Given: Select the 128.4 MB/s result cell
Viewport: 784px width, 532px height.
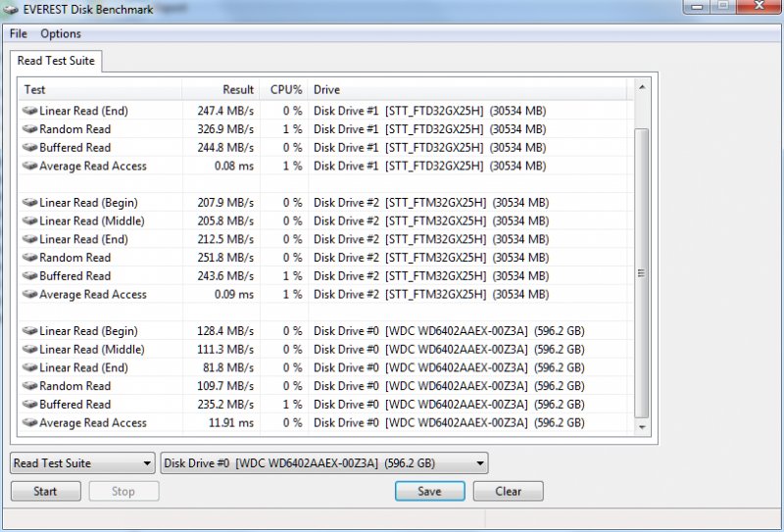Looking at the screenshot, I should pos(225,330).
